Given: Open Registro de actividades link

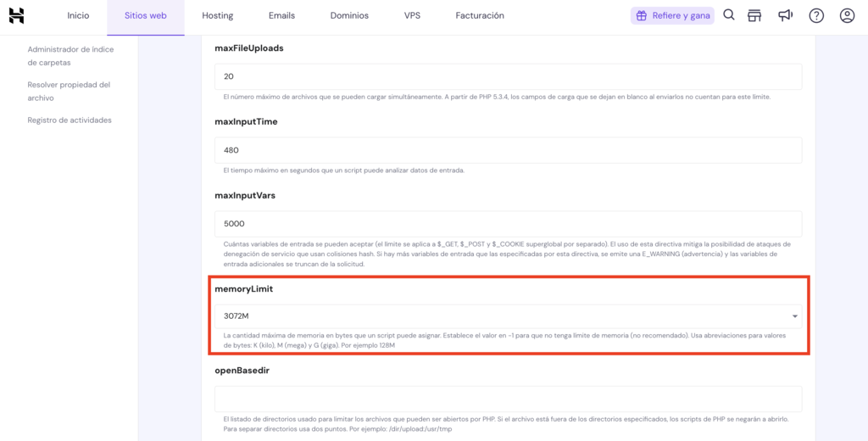Looking at the screenshot, I should (x=70, y=120).
